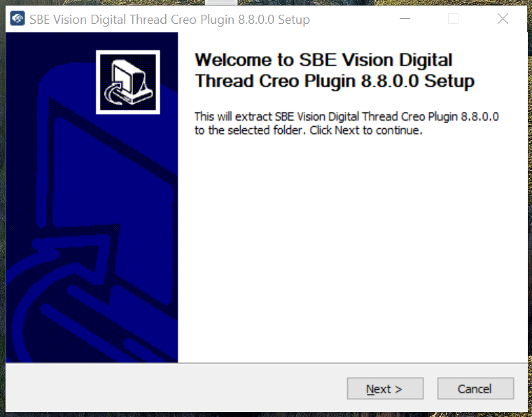Click the Welcome to SBE Vision heading text
This screenshot has width=532, height=417.
[x=334, y=70]
